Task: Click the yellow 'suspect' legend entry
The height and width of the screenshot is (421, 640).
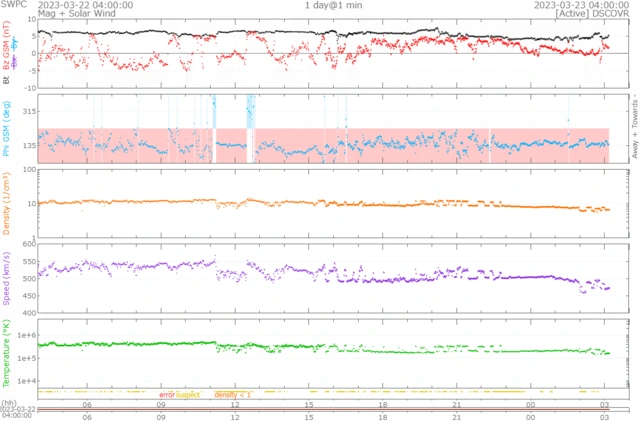Action: point(188,395)
